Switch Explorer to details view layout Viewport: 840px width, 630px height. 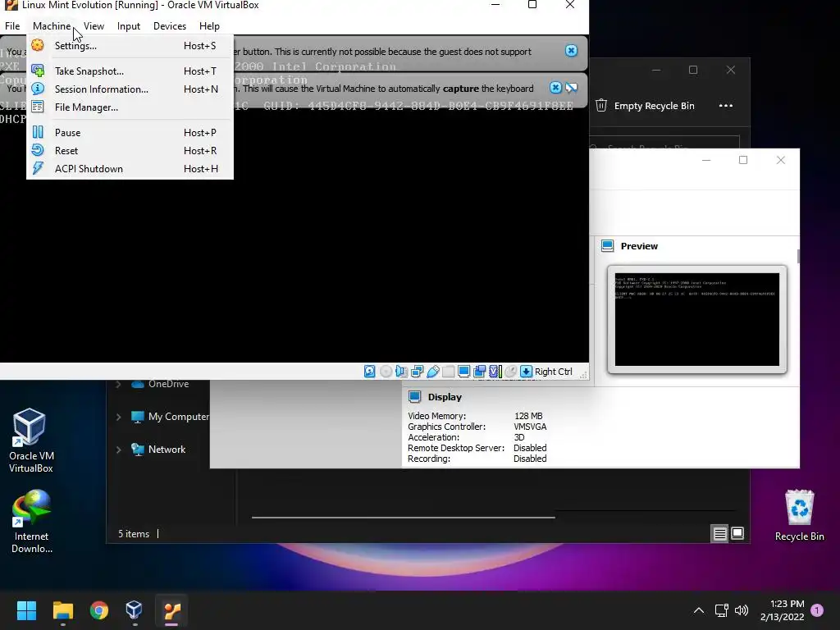[x=719, y=533]
